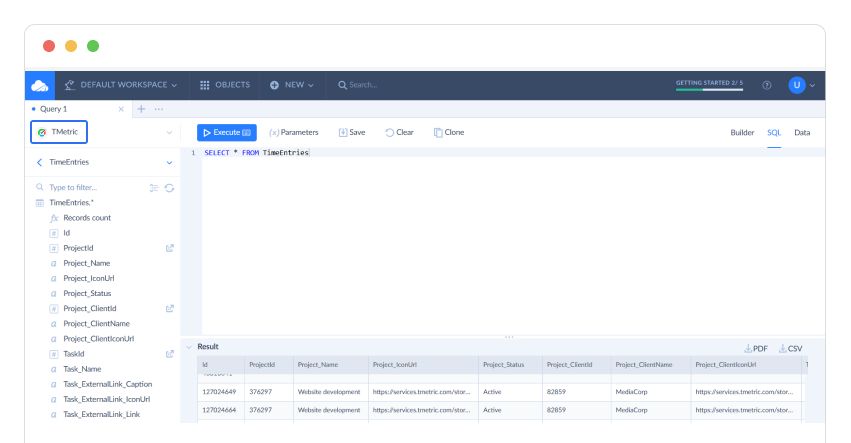This screenshot has width=851, height=443.
Task: Expand the connection list chevron
Action: [x=169, y=132]
